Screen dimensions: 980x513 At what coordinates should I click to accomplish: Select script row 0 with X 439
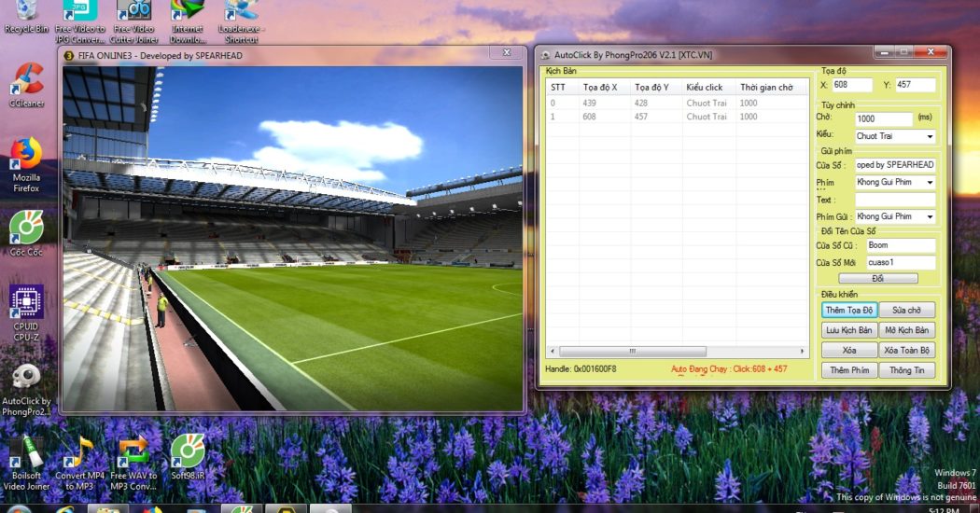(x=678, y=104)
